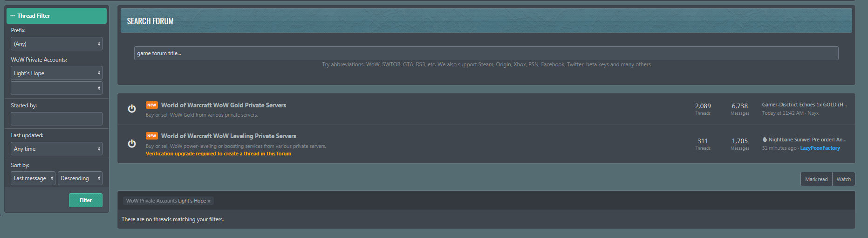Click the Last updated label
The image size is (868, 238).
tap(27, 135)
